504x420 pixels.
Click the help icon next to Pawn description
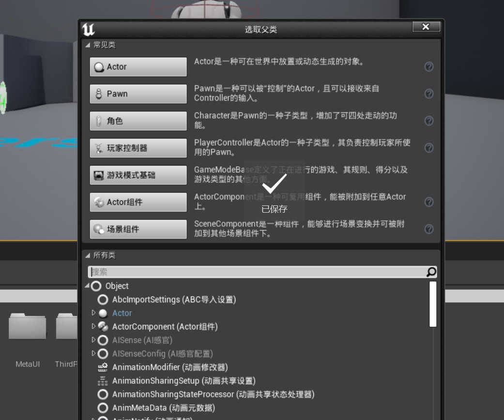click(x=428, y=94)
